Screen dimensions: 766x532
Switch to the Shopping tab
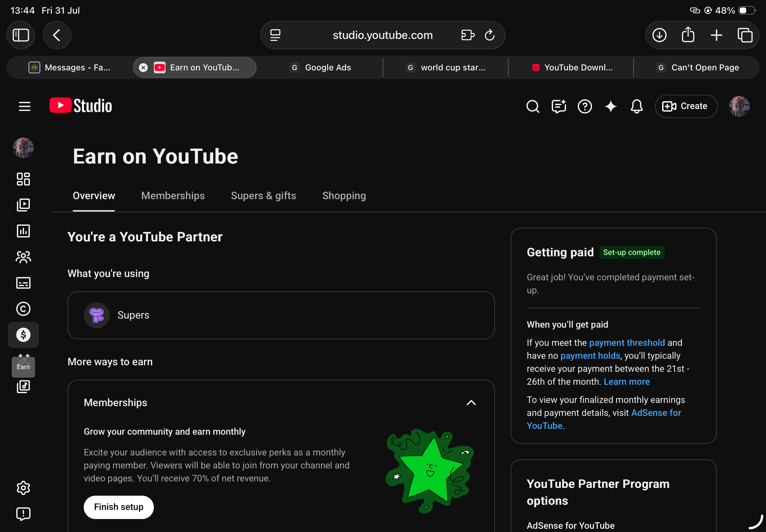tap(344, 196)
